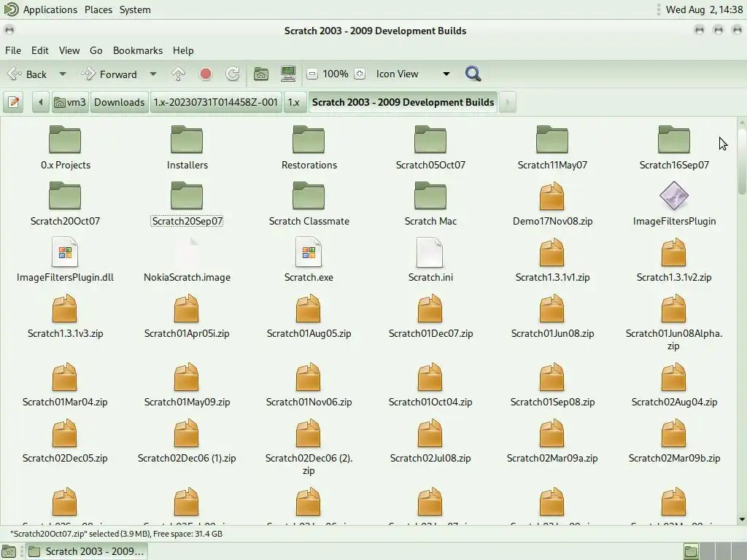Select the Demo17Nov08.zip archive
Image resolution: width=747 pixels, height=560 pixels.
(x=552, y=204)
